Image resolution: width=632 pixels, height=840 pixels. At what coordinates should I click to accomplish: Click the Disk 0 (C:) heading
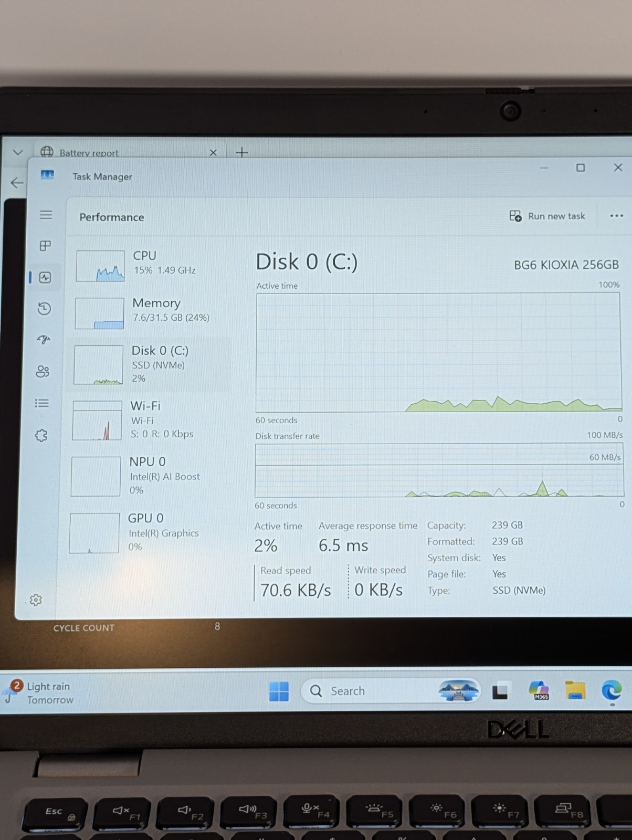pyautogui.click(x=307, y=262)
